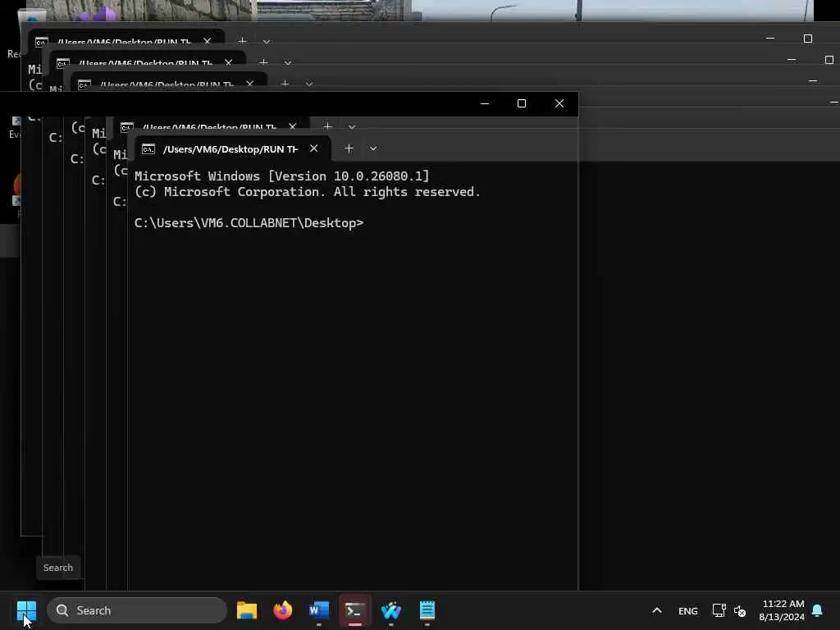Open network status in system tray
This screenshot has width=840, height=630.
pyautogui.click(x=719, y=610)
